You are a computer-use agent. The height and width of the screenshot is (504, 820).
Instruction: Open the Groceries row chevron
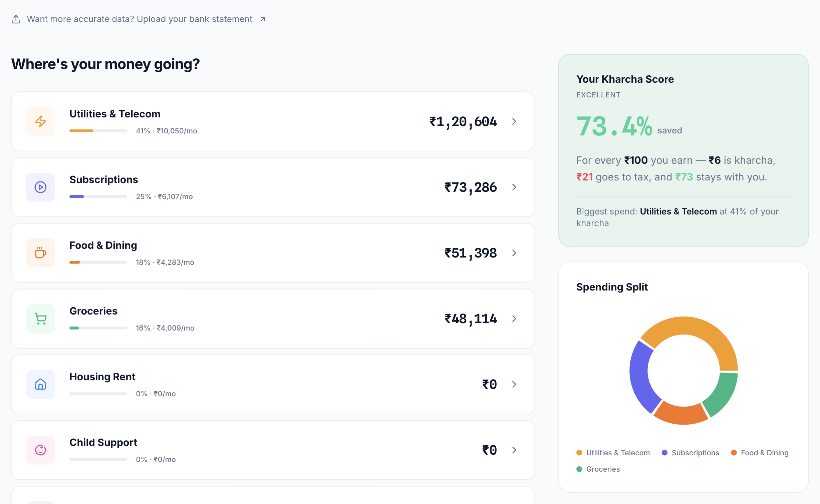514,319
